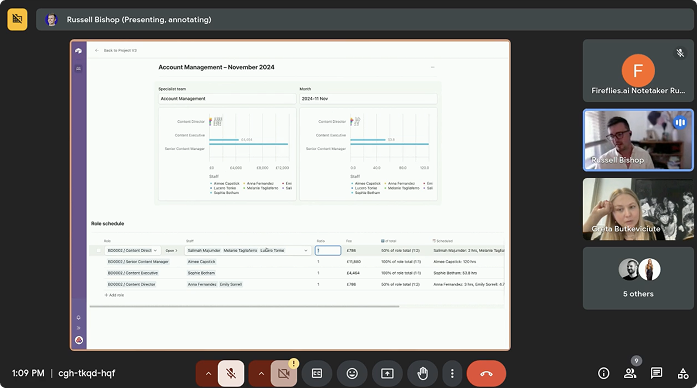Click the meeting code cgh-tkqd-hqf
The height and width of the screenshot is (388, 697).
coord(87,373)
